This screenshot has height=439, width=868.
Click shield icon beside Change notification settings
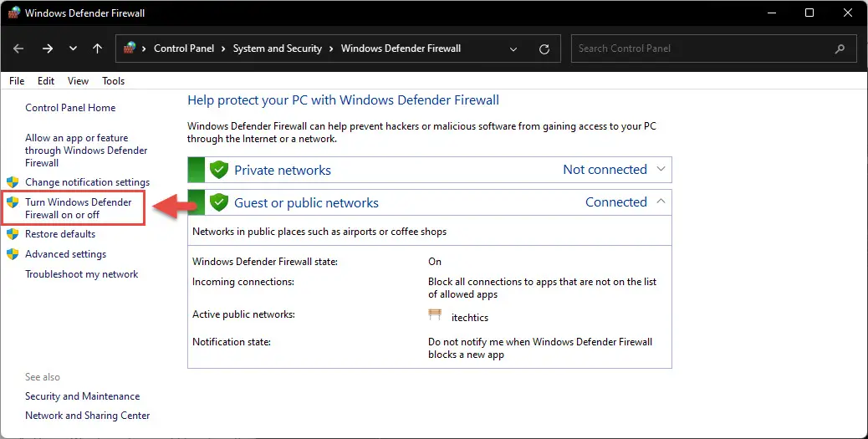click(13, 182)
